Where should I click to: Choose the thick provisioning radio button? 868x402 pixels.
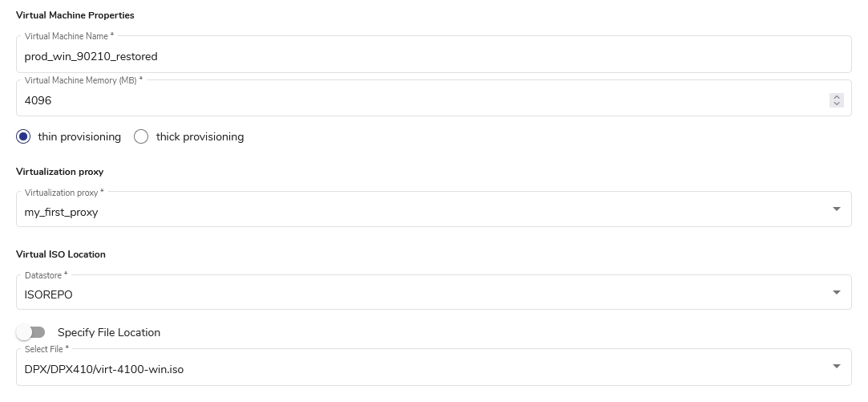click(141, 136)
